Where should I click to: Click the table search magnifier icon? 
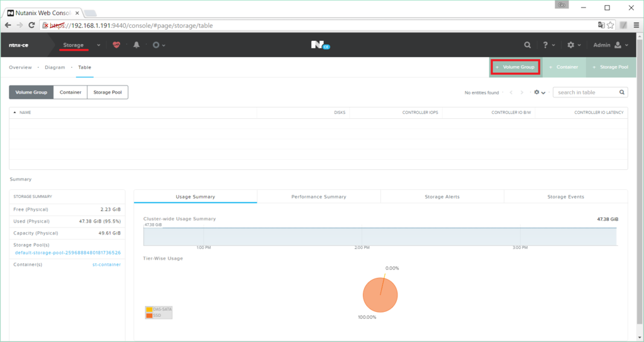pyautogui.click(x=622, y=92)
